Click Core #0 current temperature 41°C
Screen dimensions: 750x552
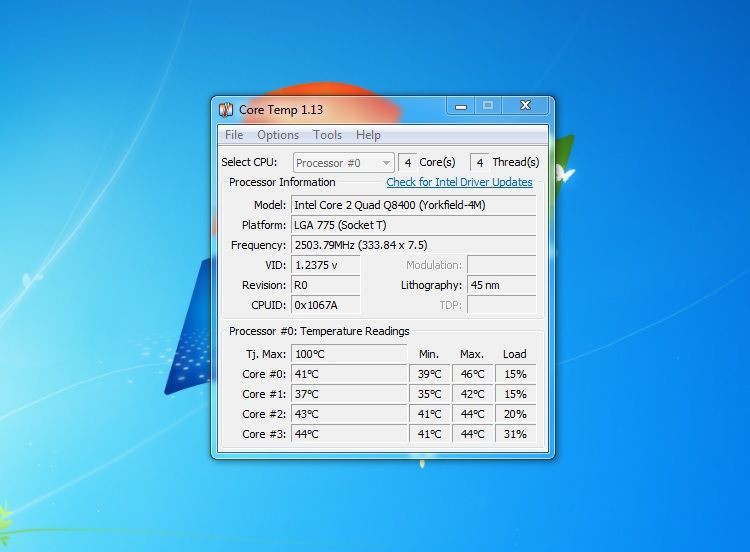[x=349, y=375]
